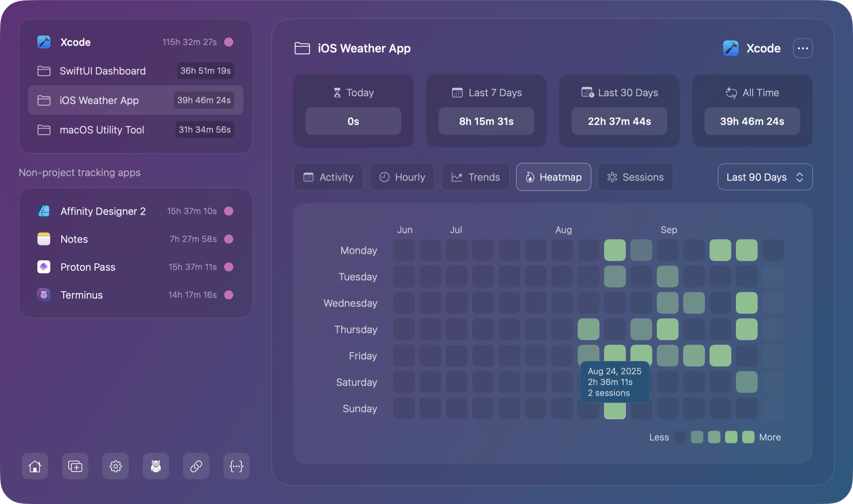Image resolution: width=853 pixels, height=504 pixels.
Task: Create a new project via plus icon
Action: tap(75, 466)
